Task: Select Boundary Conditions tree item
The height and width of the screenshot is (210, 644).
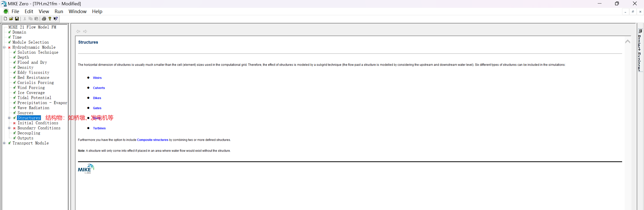Action: coord(39,128)
